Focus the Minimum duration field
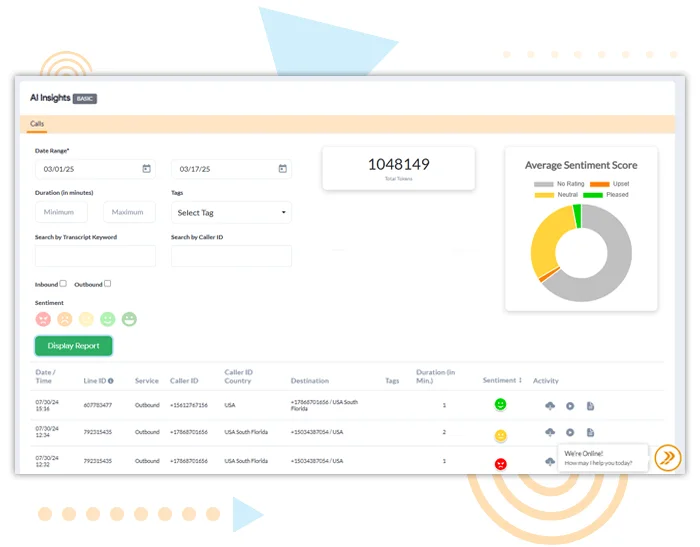The image size is (700, 547). pos(61,212)
